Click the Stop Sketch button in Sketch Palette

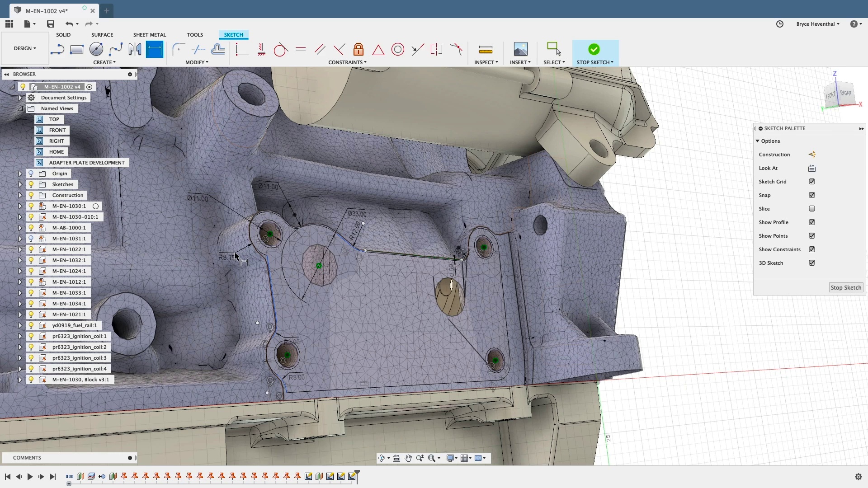point(845,287)
